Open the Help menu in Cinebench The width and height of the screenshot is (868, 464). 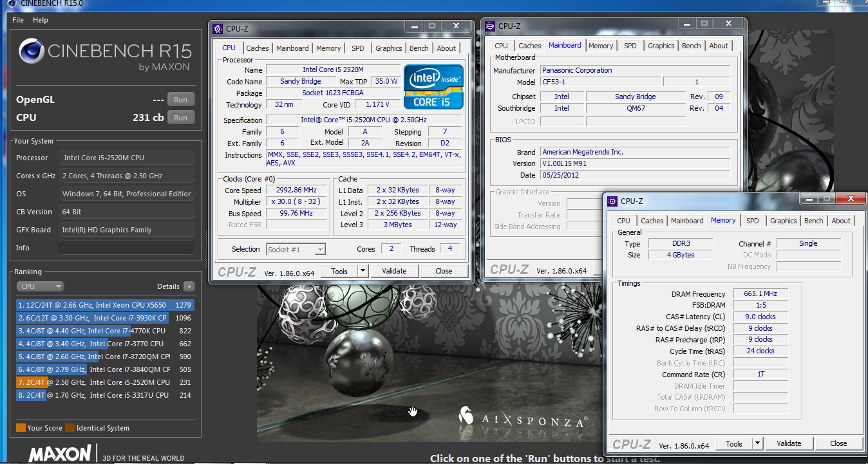pos(41,20)
